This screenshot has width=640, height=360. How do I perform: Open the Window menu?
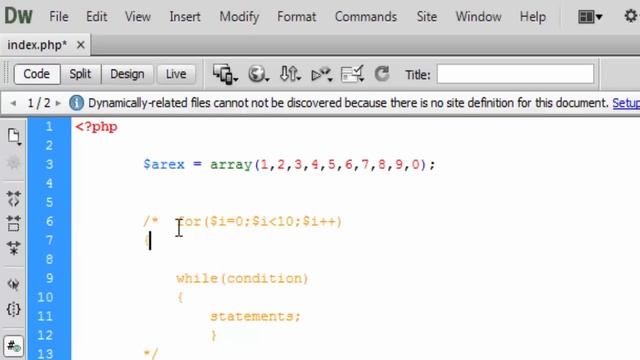(478, 17)
